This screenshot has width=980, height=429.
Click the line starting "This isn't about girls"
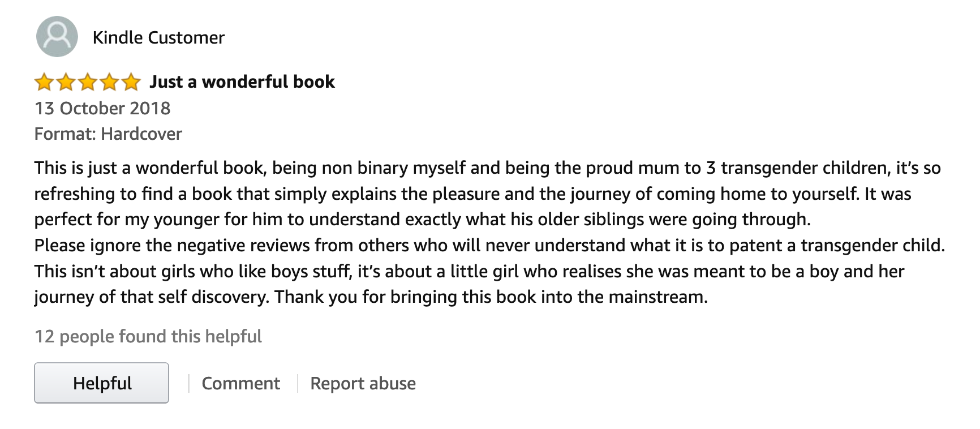point(469,271)
